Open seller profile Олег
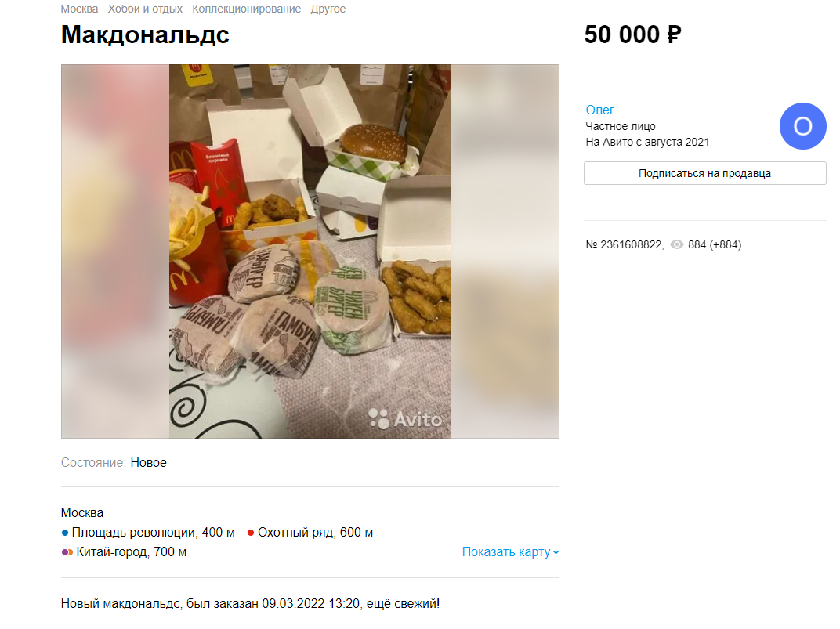 pyautogui.click(x=599, y=110)
